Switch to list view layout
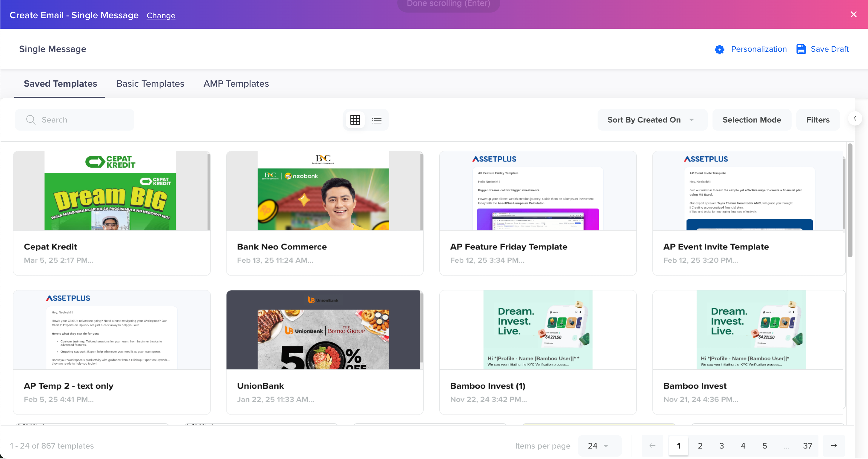This screenshot has width=868, height=459. pos(376,120)
